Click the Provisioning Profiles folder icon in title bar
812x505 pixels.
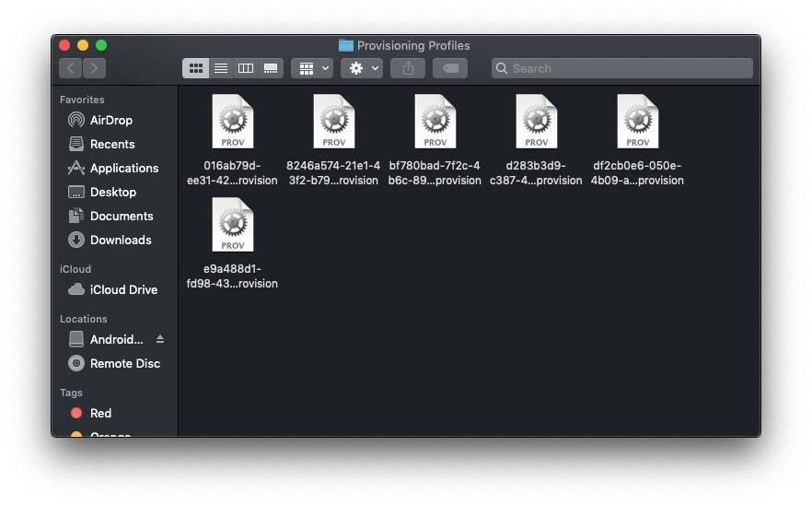tap(346, 46)
